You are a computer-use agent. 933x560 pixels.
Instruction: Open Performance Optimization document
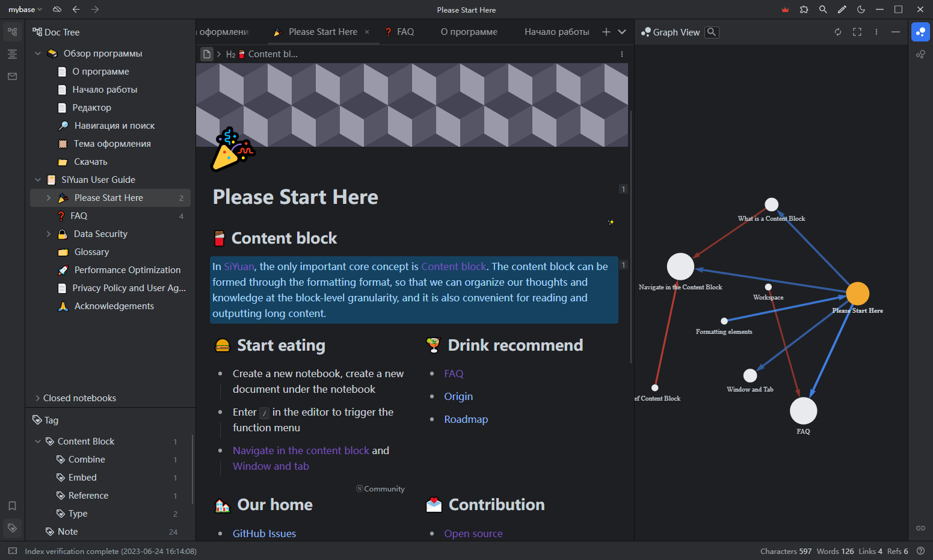(127, 270)
